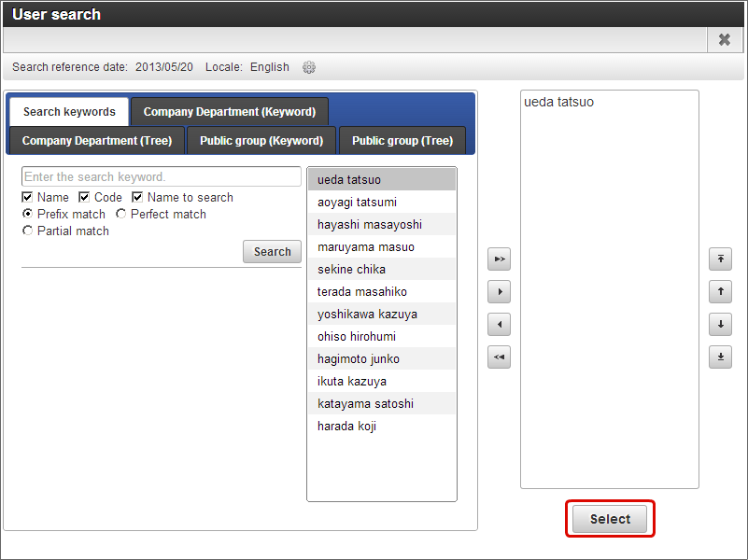Click the Search button
Screen dimensions: 748x560
272,252
